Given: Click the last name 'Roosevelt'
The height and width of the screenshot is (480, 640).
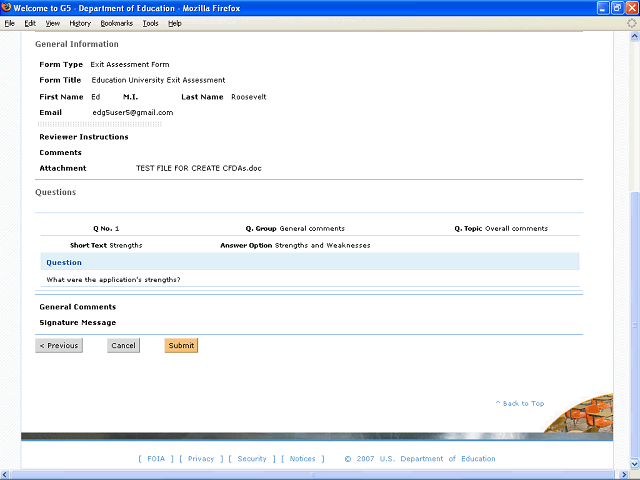Looking at the screenshot, I should (x=249, y=97).
